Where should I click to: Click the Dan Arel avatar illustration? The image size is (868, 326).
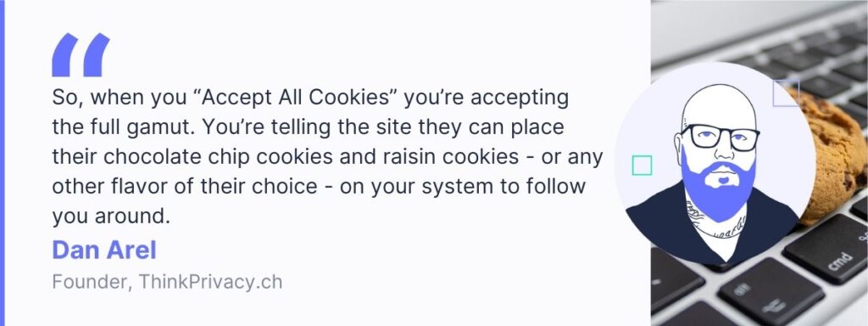point(715,164)
